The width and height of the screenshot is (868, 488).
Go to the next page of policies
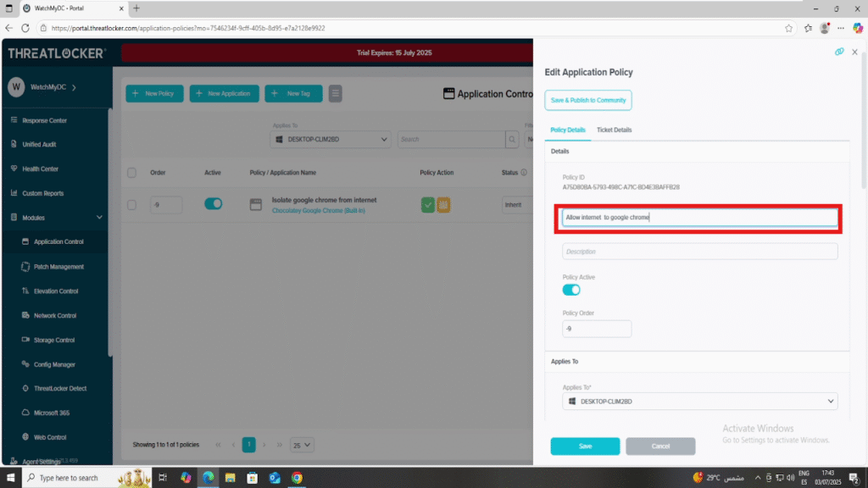(x=264, y=445)
